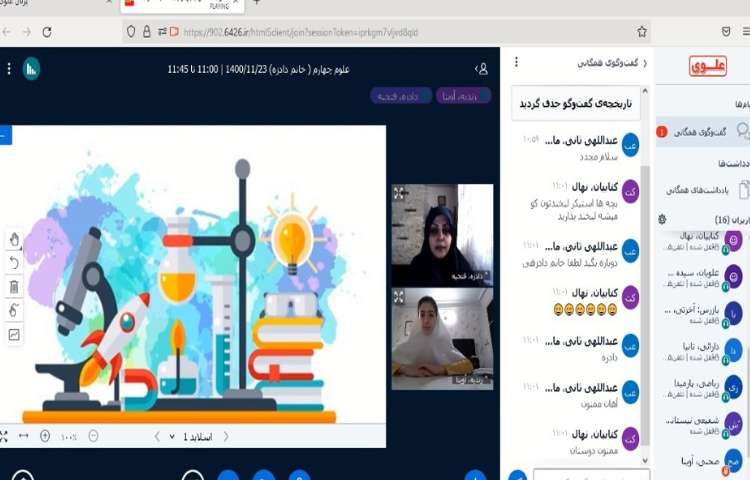
Task: Make the presentation fullscreen
Action: [x=3, y=436]
